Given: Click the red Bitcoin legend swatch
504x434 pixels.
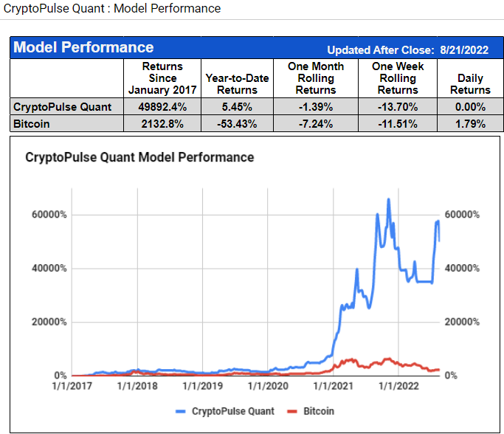Looking at the screenshot, I should tap(292, 411).
